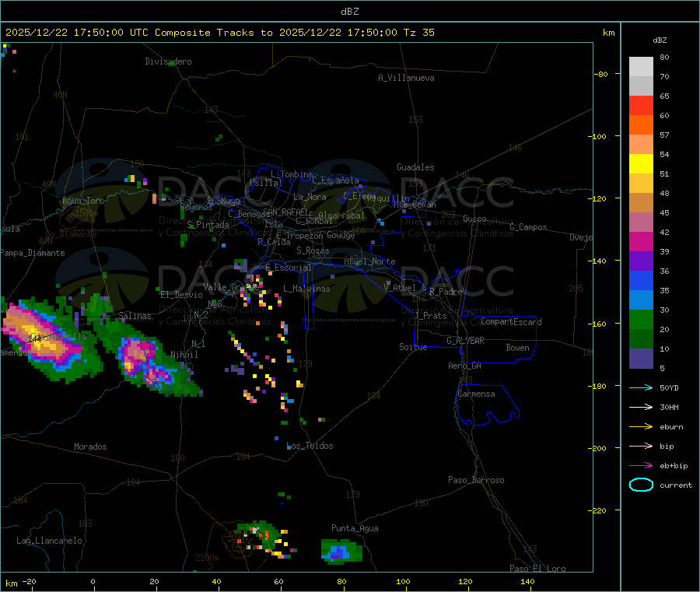The image size is (700, 592).
Task: Click the Agua_Toro map label
Action: (x=83, y=201)
